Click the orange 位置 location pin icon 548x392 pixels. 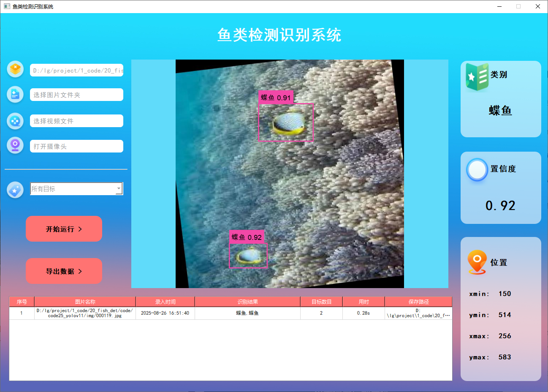477,262
